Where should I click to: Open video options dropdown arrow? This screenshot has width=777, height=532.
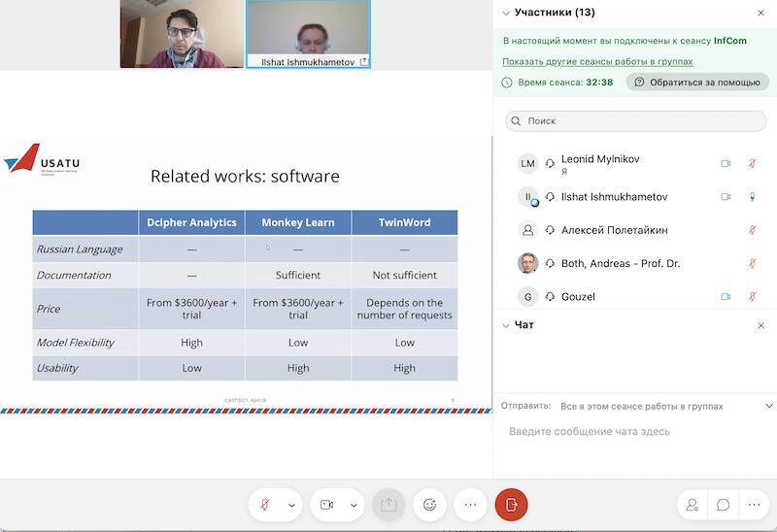tap(354, 505)
